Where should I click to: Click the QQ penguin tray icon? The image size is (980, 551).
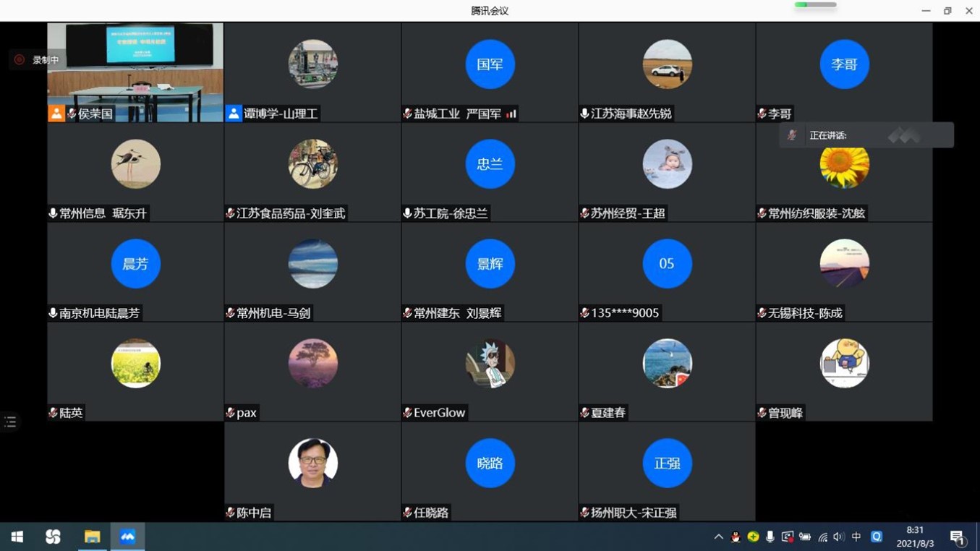pos(736,537)
